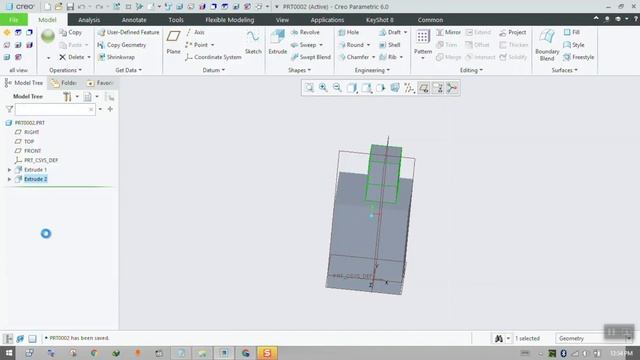Open the Pattern dropdown arrow
Screen dimensions: 640x360
coord(423,58)
